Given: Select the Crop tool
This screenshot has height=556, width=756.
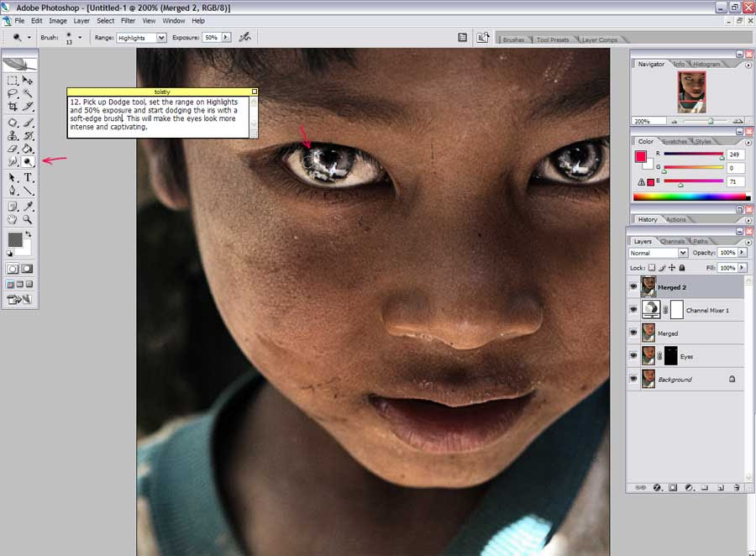Looking at the screenshot, I should pyautogui.click(x=13, y=106).
